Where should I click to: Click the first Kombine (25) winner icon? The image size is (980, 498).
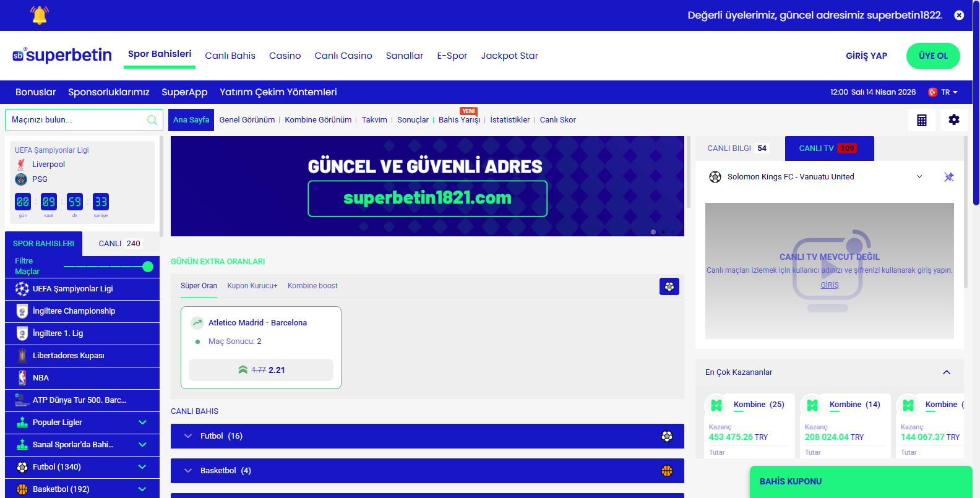pos(716,405)
